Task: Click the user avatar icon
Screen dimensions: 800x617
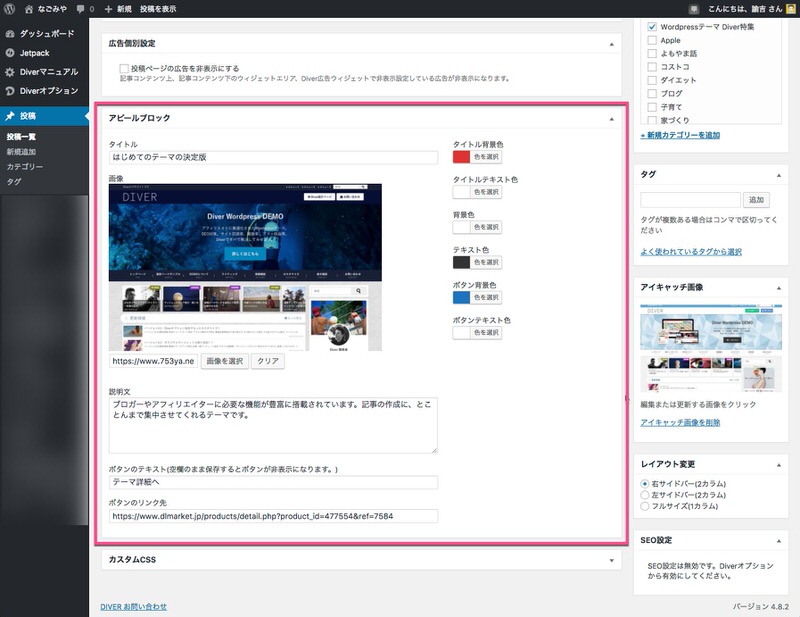Action: point(789,8)
